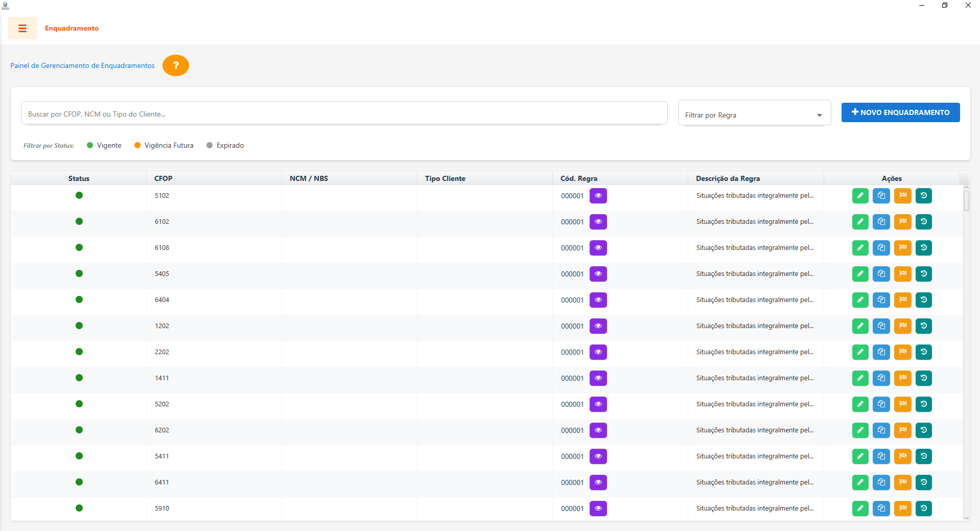The image size is (980, 531).
Task: Click the Enquadramento title
Action: coord(72,28)
